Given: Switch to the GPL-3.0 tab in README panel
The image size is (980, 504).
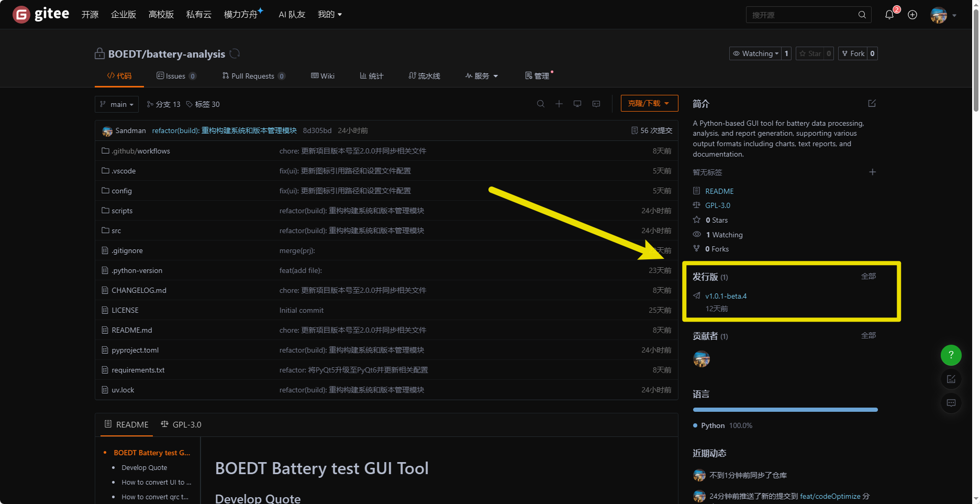Looking at the screenshot, I should pyautogui.click(x=181, y=424).
